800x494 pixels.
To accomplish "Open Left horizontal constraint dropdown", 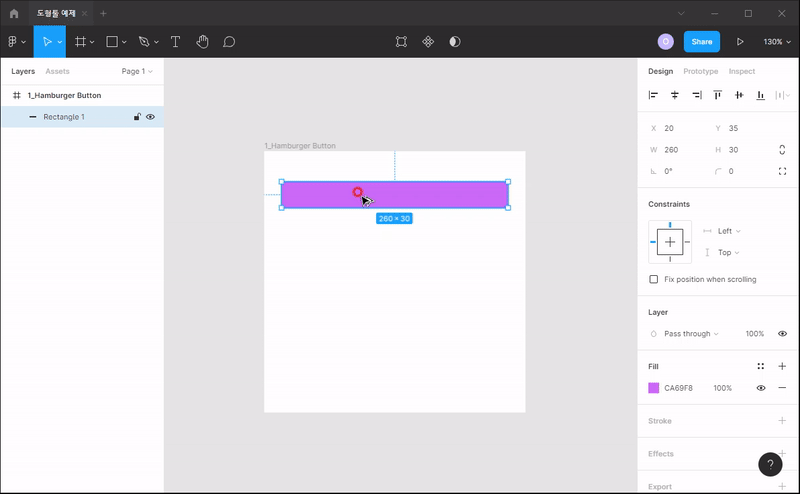I will click(729, 231).
